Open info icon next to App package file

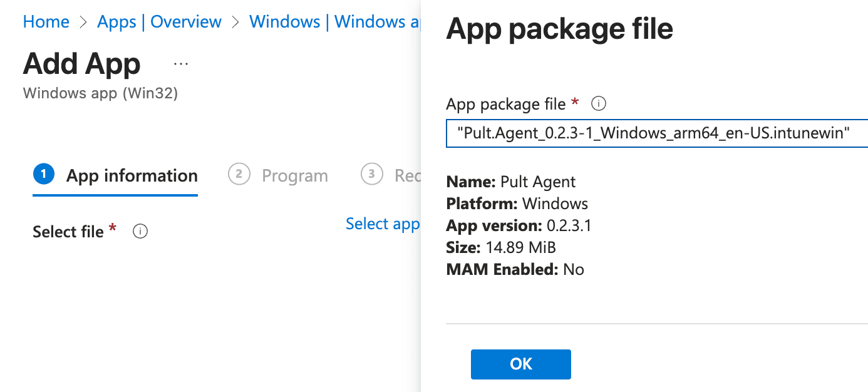point(599,104)
